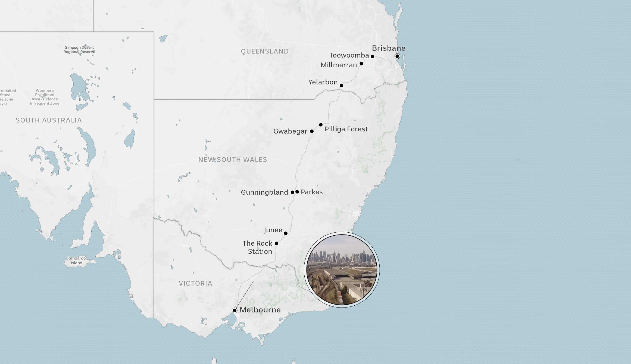This screenshot has height=364, width=631.
Task: Click the Yelarbon location dot
Action: pyautogui.click(x=341, y=86)
